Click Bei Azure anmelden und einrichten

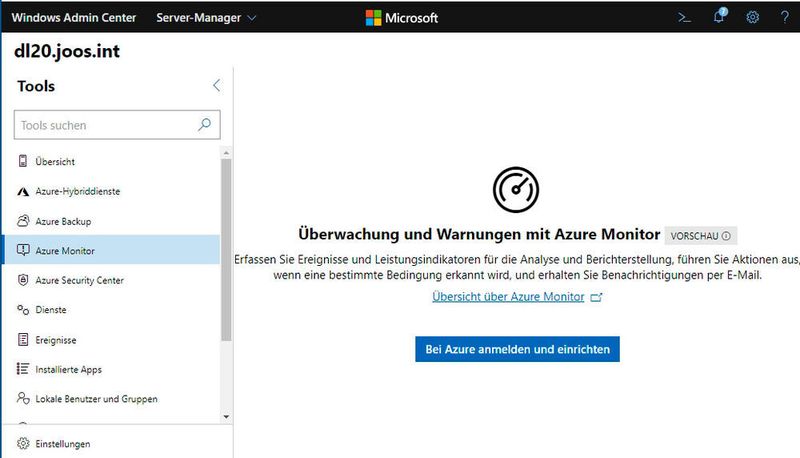517,349
